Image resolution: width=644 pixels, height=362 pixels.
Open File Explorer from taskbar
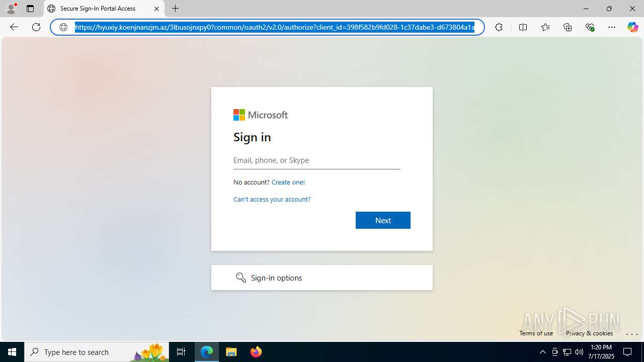click(231, 352)
